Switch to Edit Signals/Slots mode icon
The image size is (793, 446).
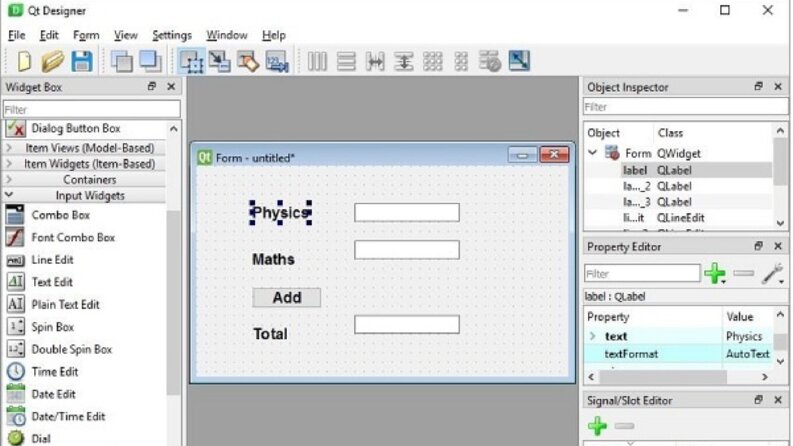point(219,61)
